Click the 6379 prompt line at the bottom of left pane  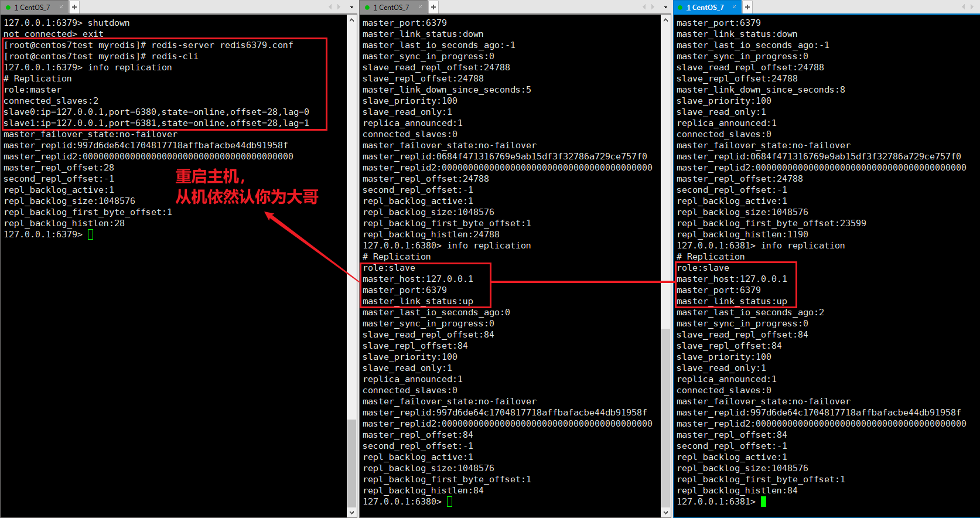coord(48,234)
